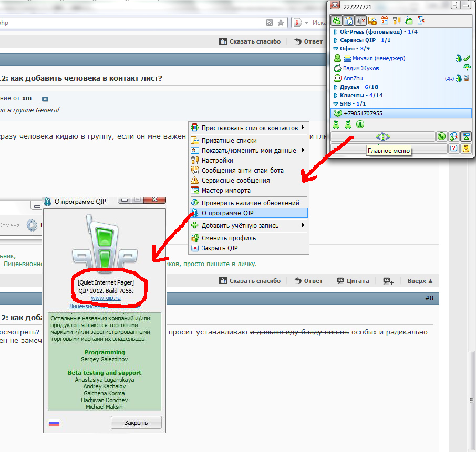Click the Russian flag language icon
This screenshot has height=452, width=476.
(54, 423)
